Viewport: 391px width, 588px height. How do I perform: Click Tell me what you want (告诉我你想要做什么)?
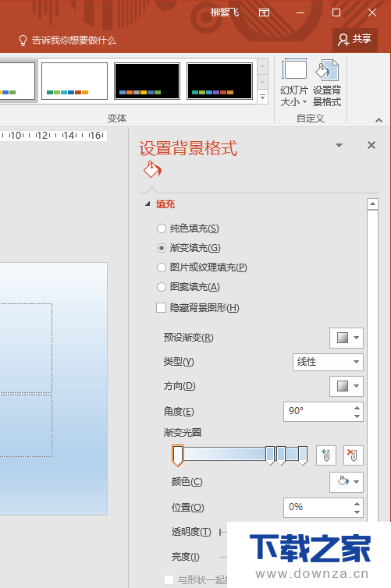74,40
